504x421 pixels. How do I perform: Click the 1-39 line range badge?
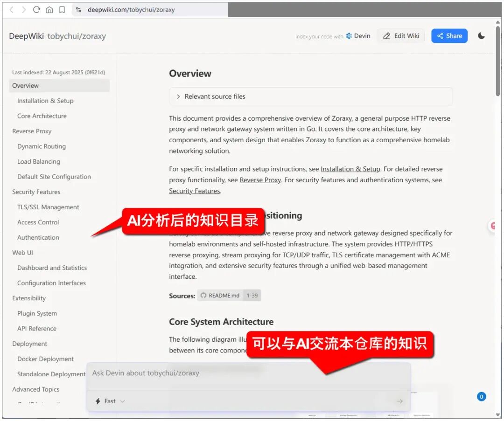coord(252,296)
